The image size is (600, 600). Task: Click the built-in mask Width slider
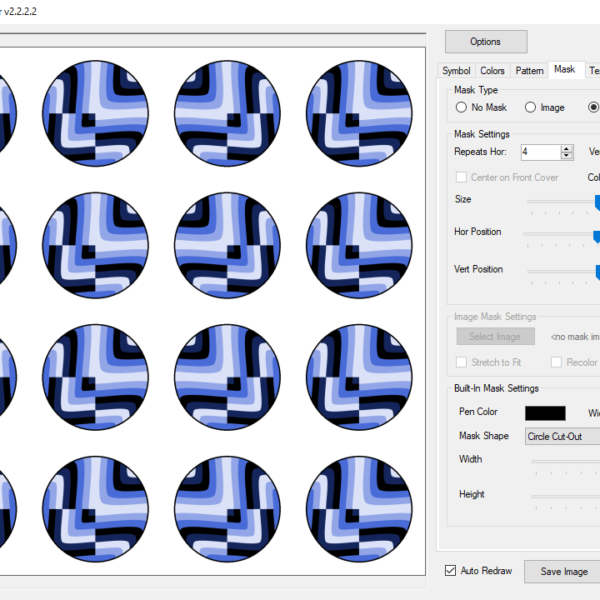(x=566, y=461)
